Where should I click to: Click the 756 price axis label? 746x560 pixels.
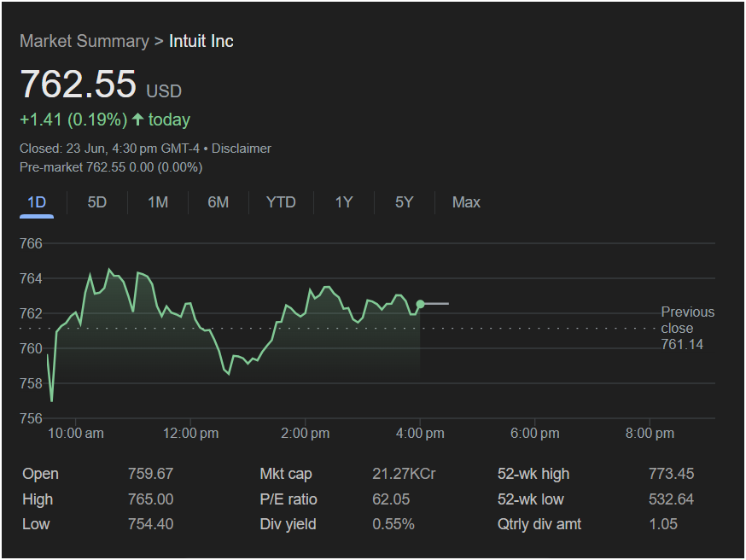[31, 418]
